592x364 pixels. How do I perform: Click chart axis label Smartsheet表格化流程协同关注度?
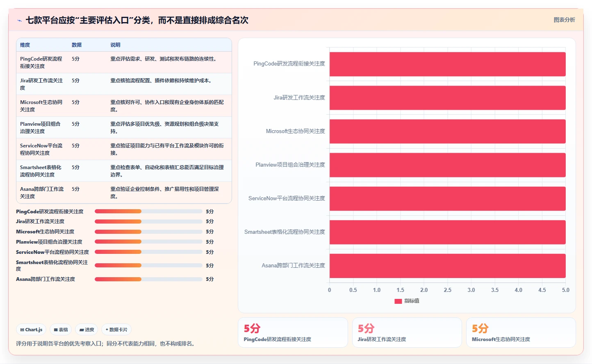click(x=285, y=232)
